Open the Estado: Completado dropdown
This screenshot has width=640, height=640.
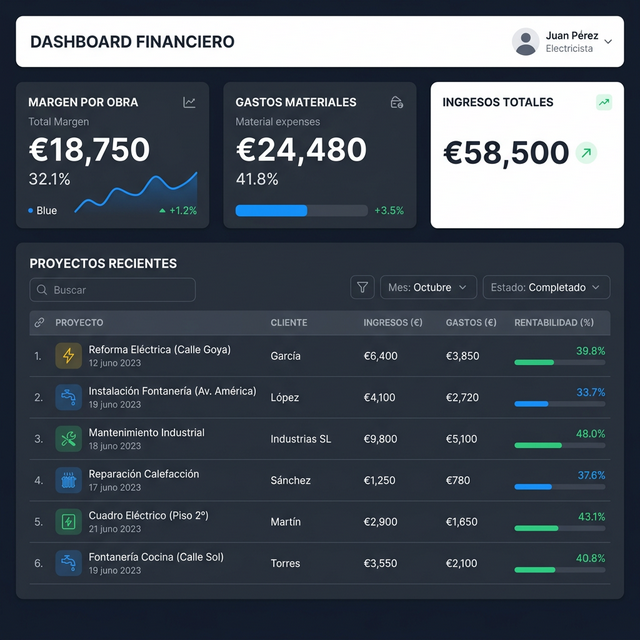[546, 287]
